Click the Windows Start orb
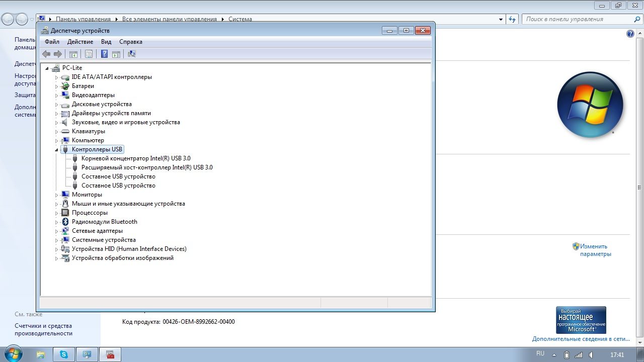The height and width of the screenshot is (362, 644). point(13,354)
